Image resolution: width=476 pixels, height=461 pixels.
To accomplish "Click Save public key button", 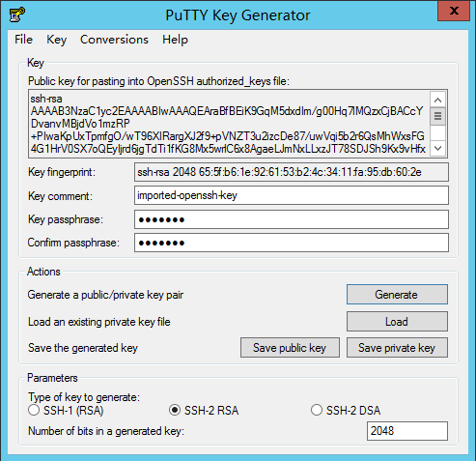I will coord(290,348).
